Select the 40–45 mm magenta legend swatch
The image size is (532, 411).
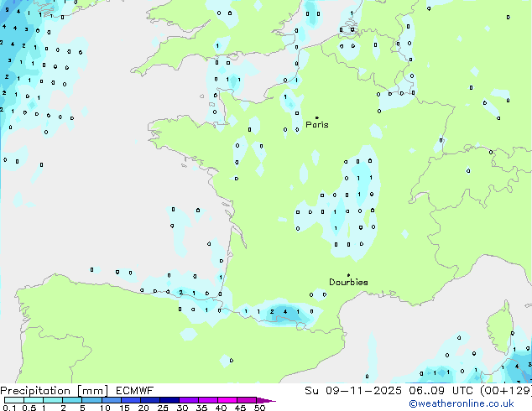coord(227,400)
